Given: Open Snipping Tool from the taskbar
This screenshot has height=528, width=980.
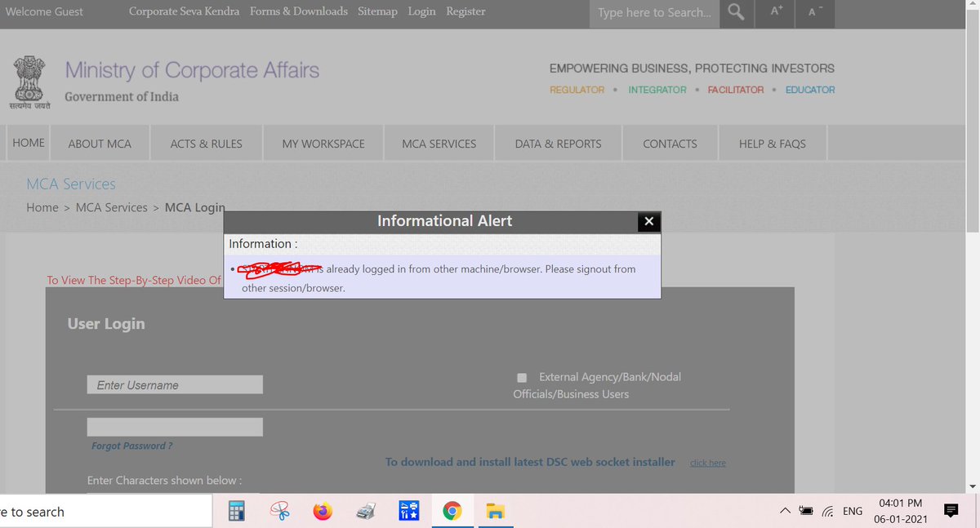Looking at the screenshot, I should 280,512.
